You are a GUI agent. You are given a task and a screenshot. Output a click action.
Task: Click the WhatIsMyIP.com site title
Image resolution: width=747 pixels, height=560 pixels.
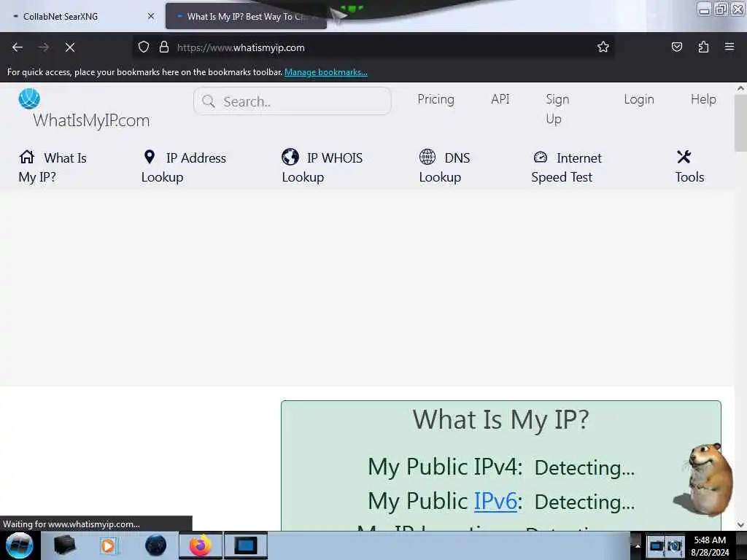point(91,120)
